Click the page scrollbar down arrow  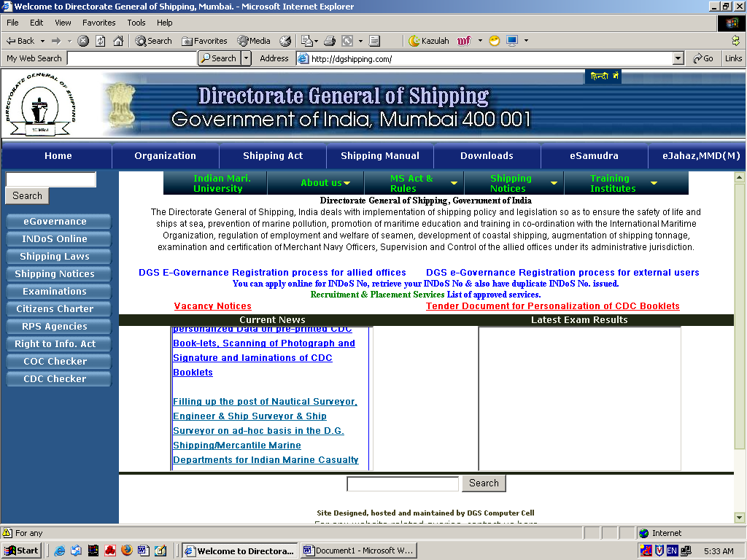(740, 517)
